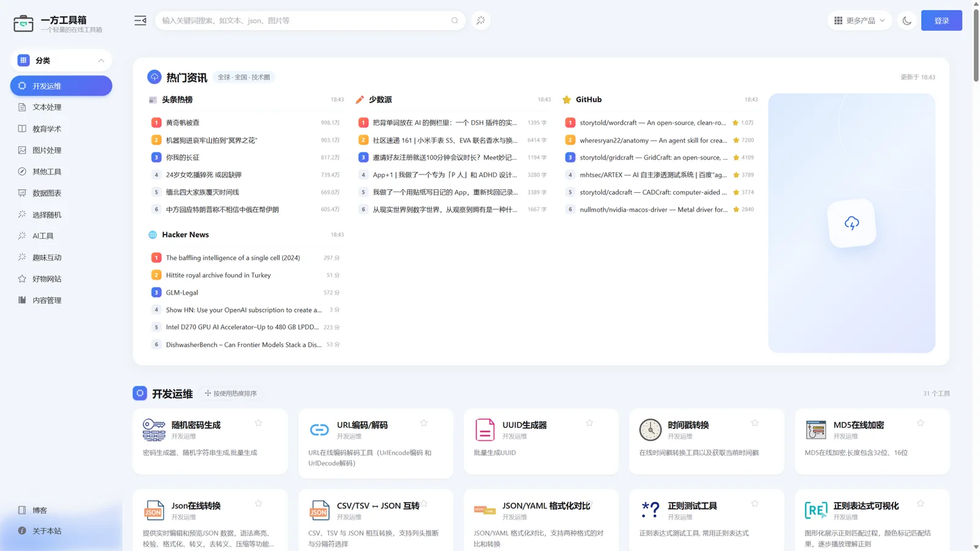Click the AI工具 sidebar icon
This screenshot has height=551, width=980.
pyautogui.click(x=22, y=236)
